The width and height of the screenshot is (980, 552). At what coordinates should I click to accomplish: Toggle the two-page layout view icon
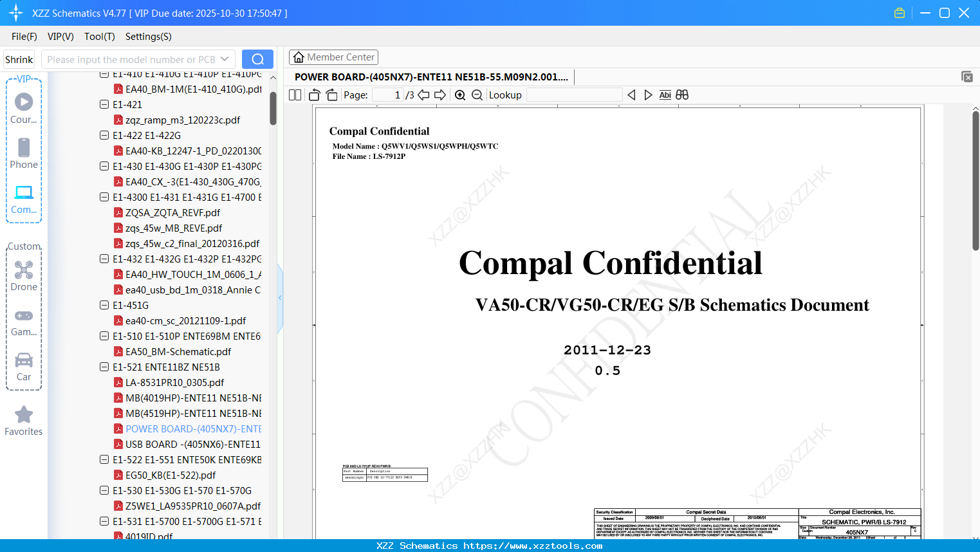[x=295, y=95]
